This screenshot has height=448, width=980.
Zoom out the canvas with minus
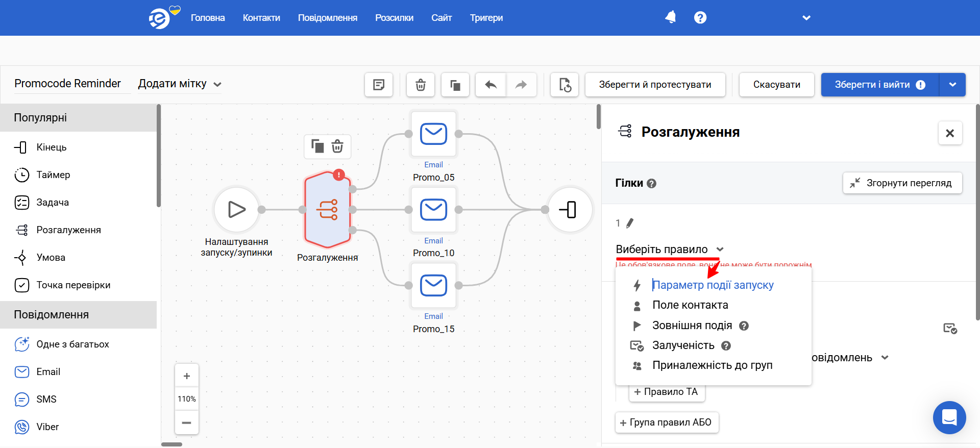[x=187, y=422]
